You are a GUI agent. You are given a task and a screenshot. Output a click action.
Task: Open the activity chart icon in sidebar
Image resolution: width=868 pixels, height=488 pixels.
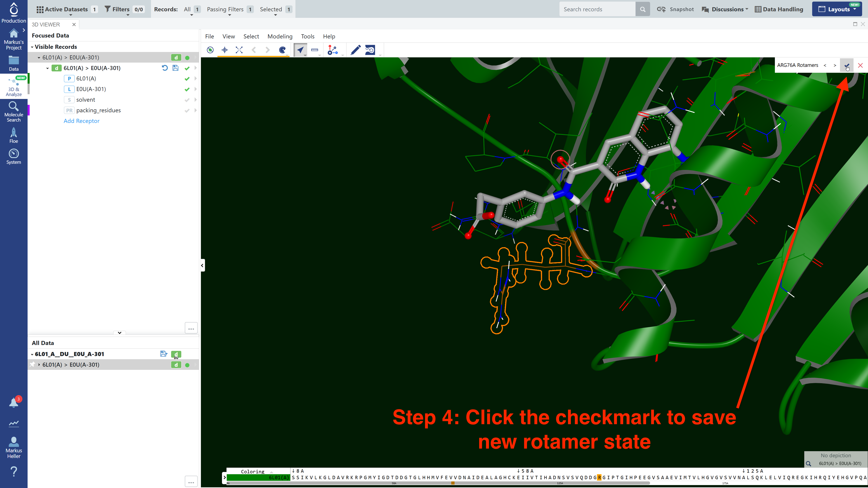click(x=14, y=423)
